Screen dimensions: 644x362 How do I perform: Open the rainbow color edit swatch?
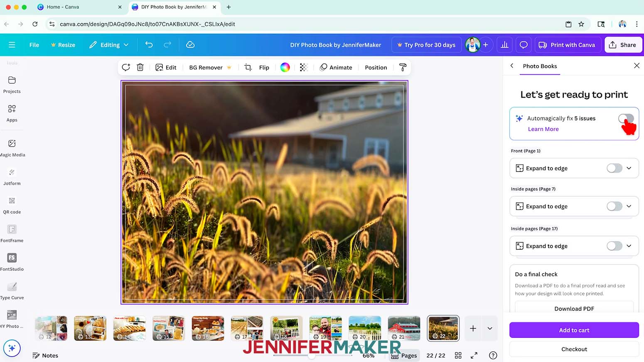(x=285, y=67)
